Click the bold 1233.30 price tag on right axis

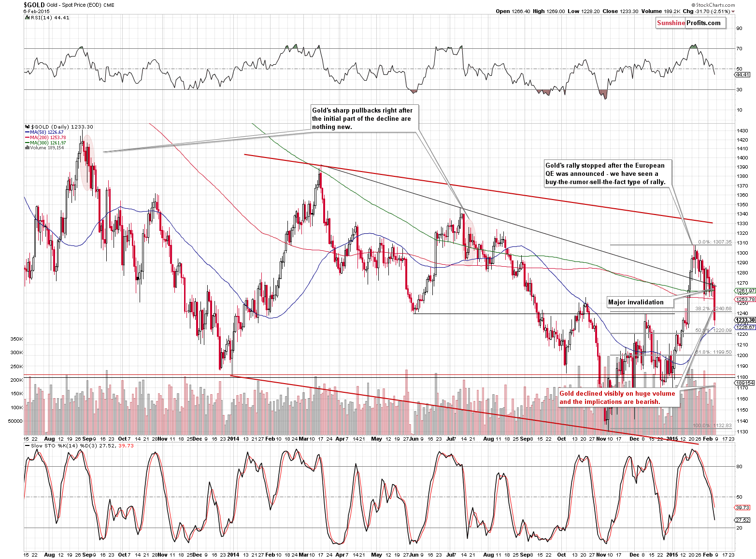click(744, 320)
